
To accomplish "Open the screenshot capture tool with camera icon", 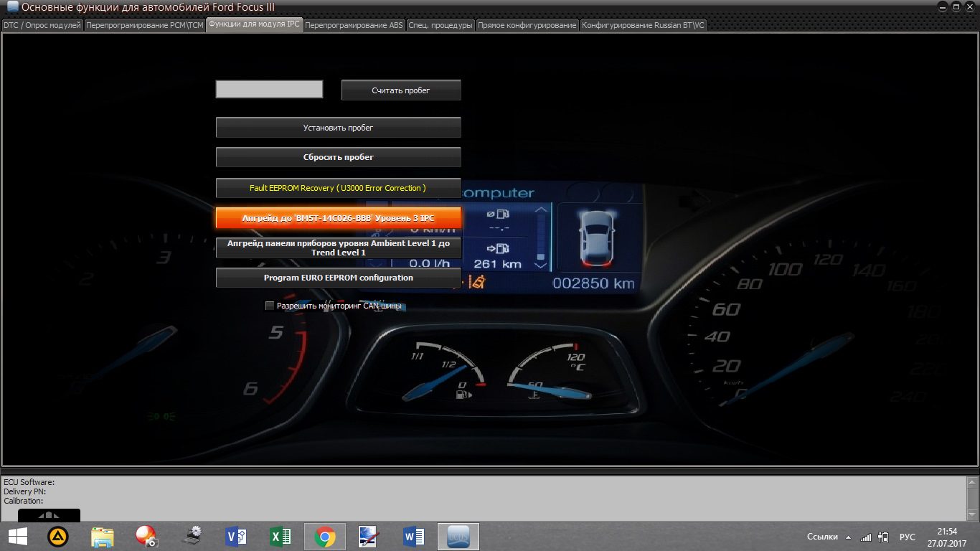I will (x=147, y=537).
